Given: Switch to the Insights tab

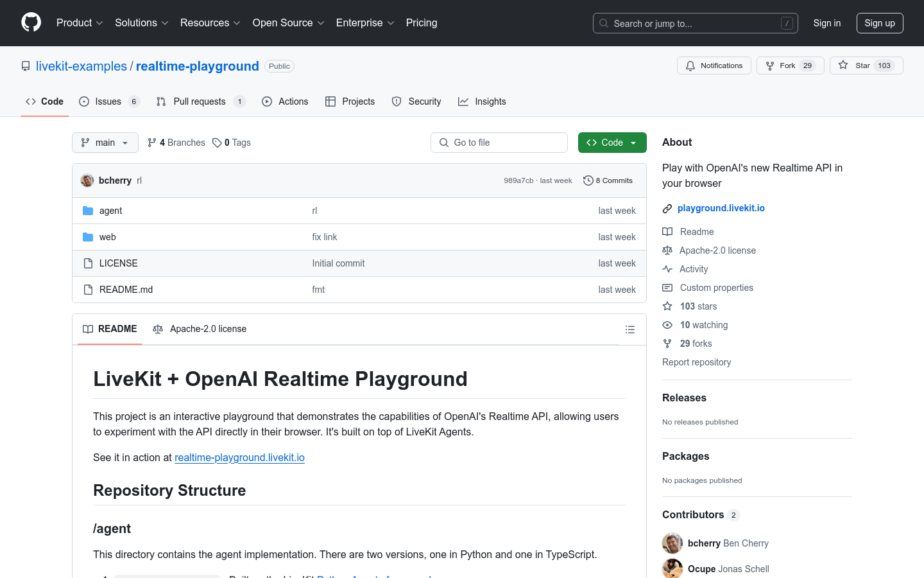Looking at the screenshot, I should click(482, 101).
